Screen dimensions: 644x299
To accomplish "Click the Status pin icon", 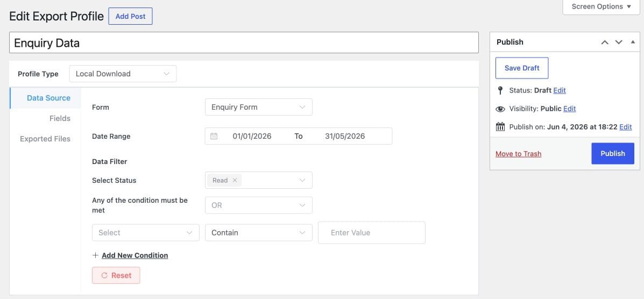I will point(500,90).
